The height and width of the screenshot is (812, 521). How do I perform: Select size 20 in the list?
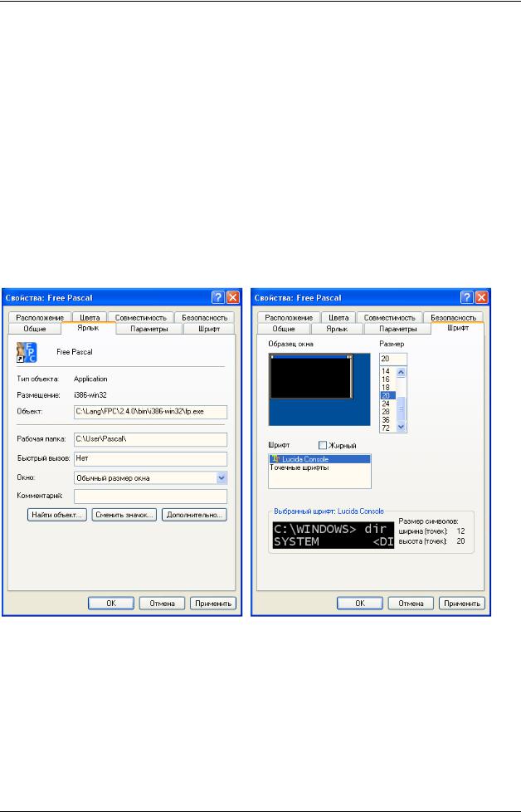388,395
